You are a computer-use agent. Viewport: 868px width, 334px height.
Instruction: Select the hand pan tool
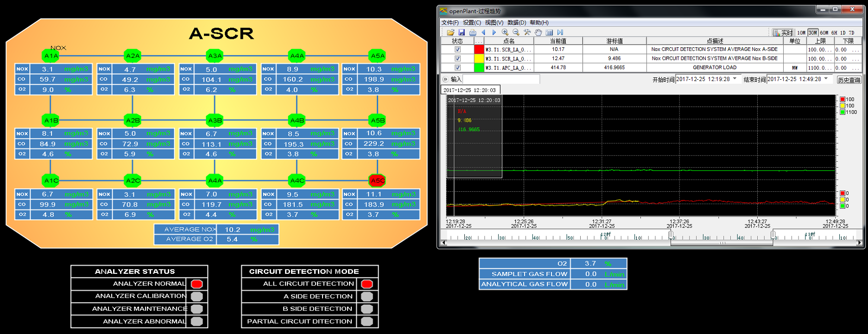538,32
